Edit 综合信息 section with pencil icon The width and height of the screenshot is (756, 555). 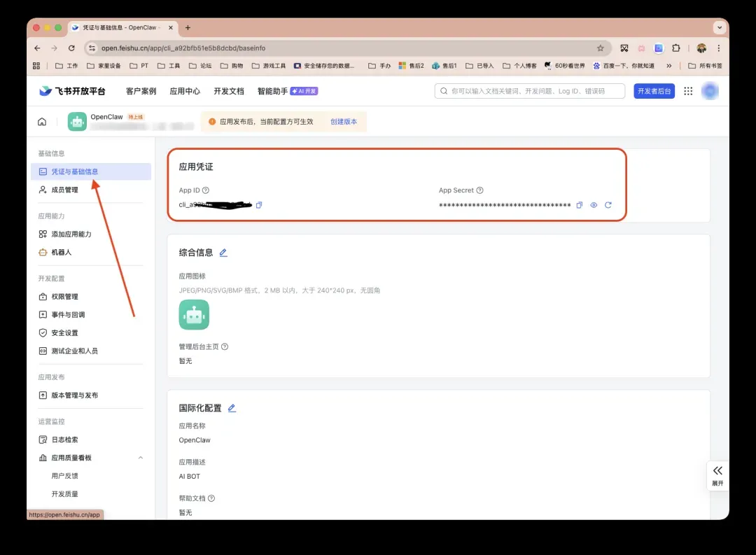coord(223,253)
